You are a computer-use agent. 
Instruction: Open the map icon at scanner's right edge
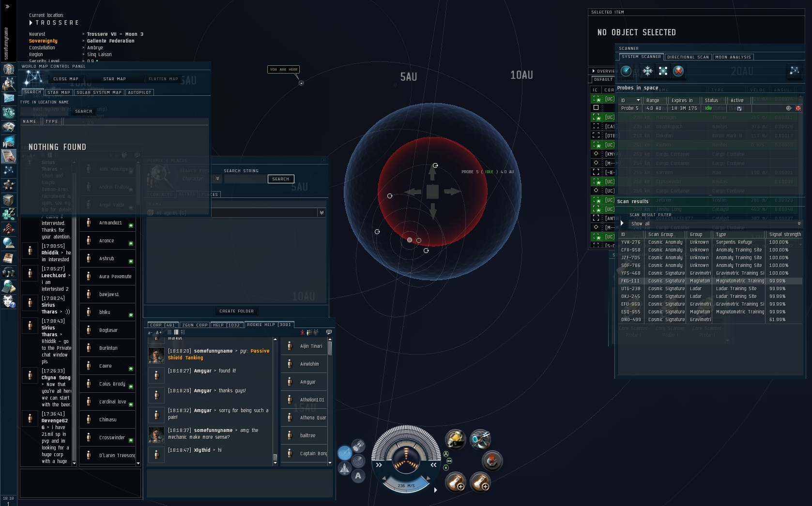[x=795, y=71]
